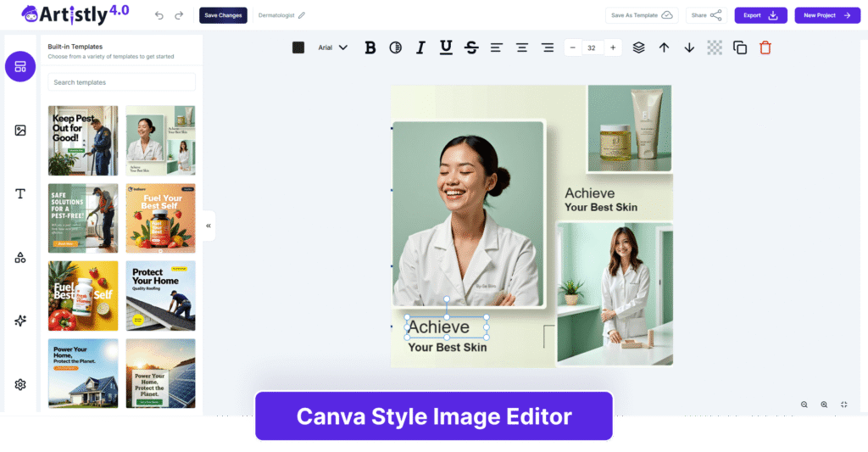The height and width of the screenshot is (452, 868).
Task: Click the Save Changes button
Action: tap(223, 15)
